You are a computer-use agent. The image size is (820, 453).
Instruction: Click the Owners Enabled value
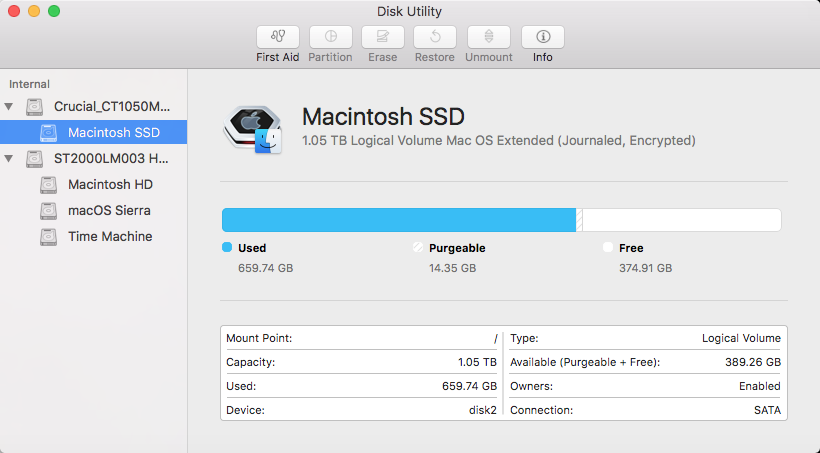click(760, 387)
